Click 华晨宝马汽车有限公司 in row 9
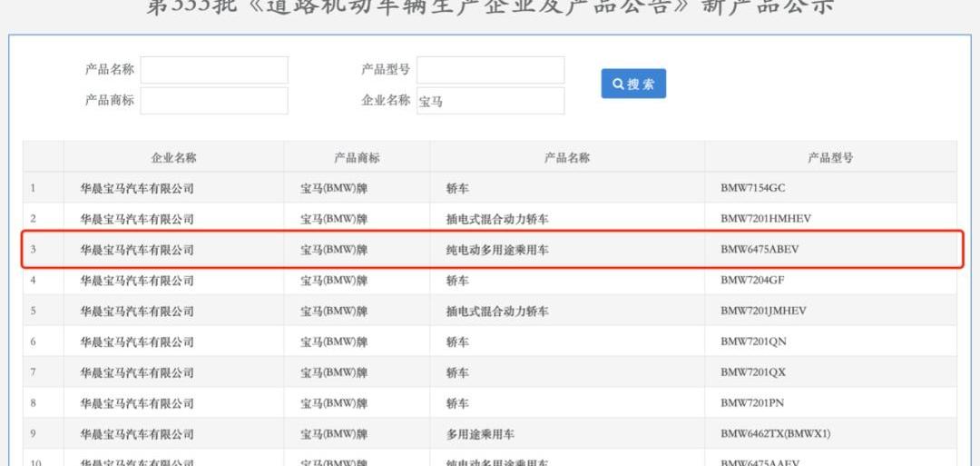Image resolution: width=980 pixels, height=466 pixels. tap(137, 434)
